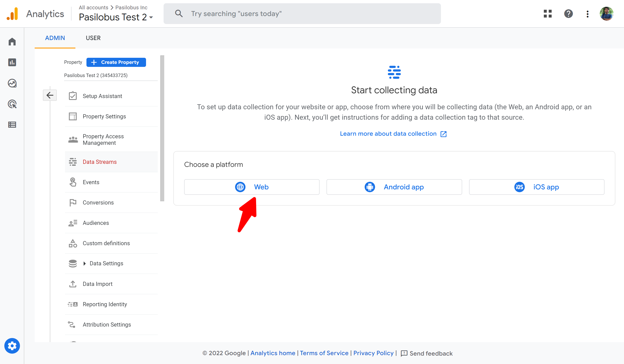
Task: Open the Help question mark icon
Action: tap(568, 14)
